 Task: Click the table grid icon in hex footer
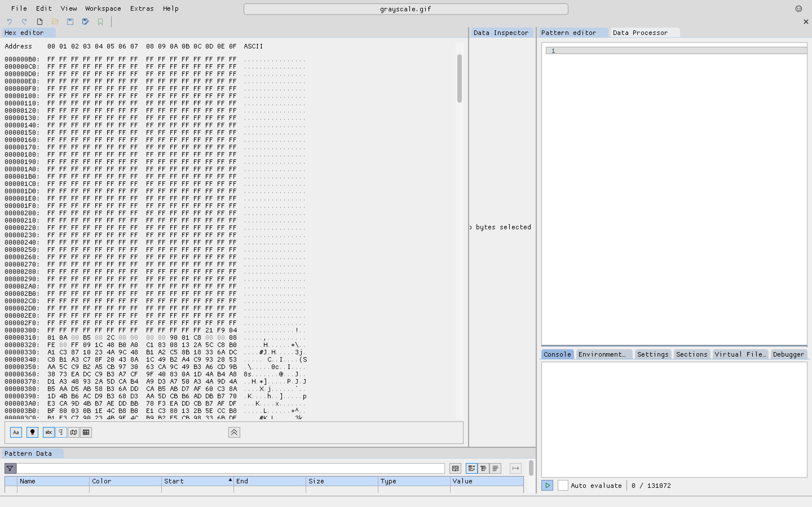tap(86, 432)
